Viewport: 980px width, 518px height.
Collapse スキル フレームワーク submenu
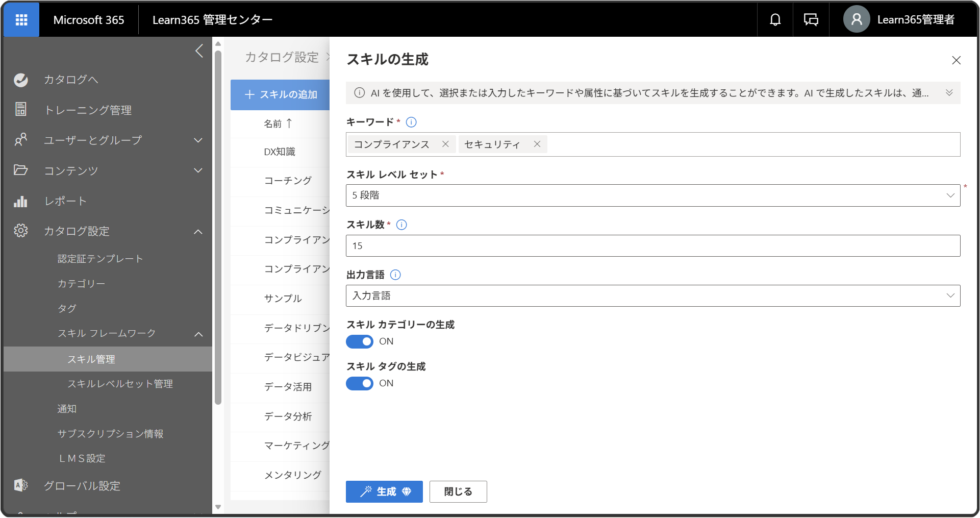[198, 334]
